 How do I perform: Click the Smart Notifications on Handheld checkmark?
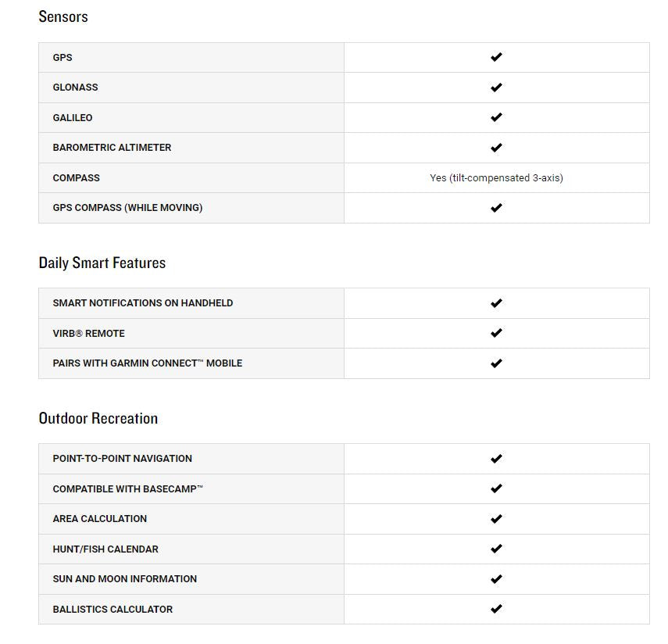[496, 303]
